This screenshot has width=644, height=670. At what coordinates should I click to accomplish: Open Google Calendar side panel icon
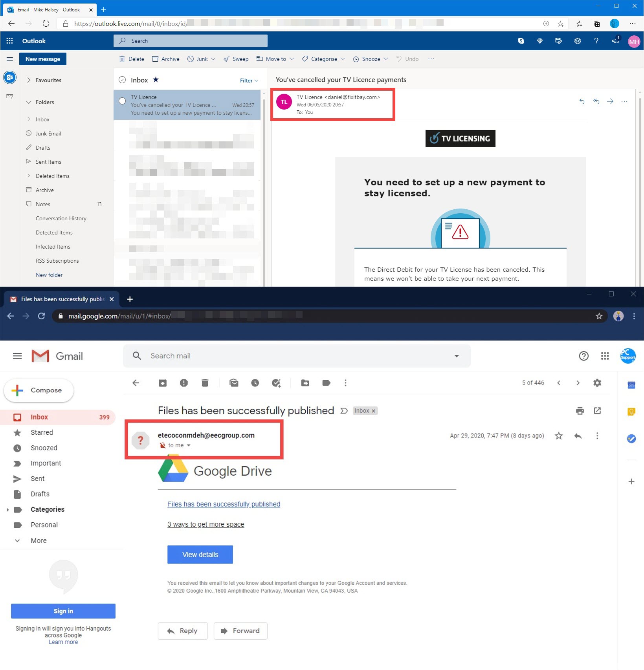point(631,385)
